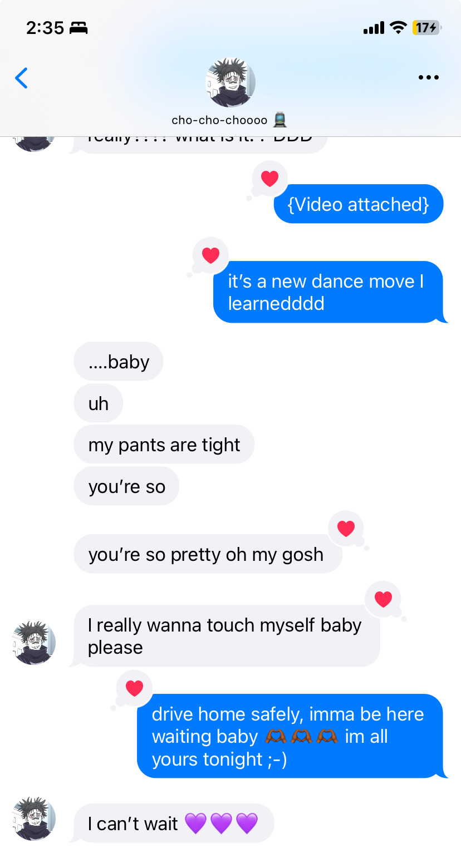This screenshot has width=461, height=868.
Task: Tap the Sleep focus bed icon
Action: click(79, 28)
